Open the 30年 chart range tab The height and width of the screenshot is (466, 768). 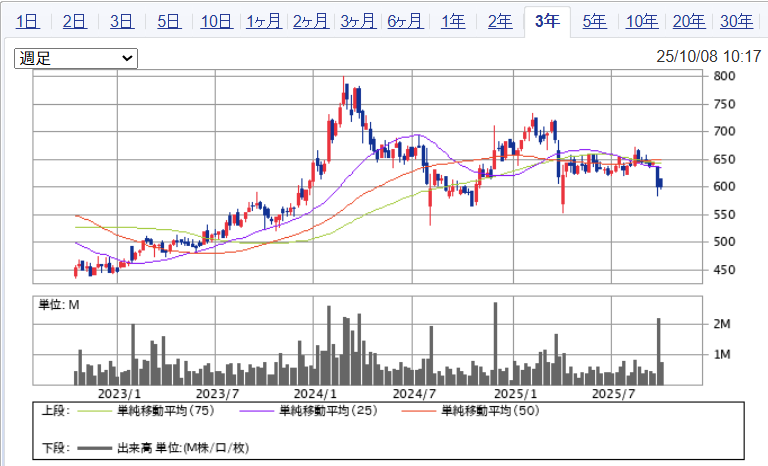click(736, 21)
